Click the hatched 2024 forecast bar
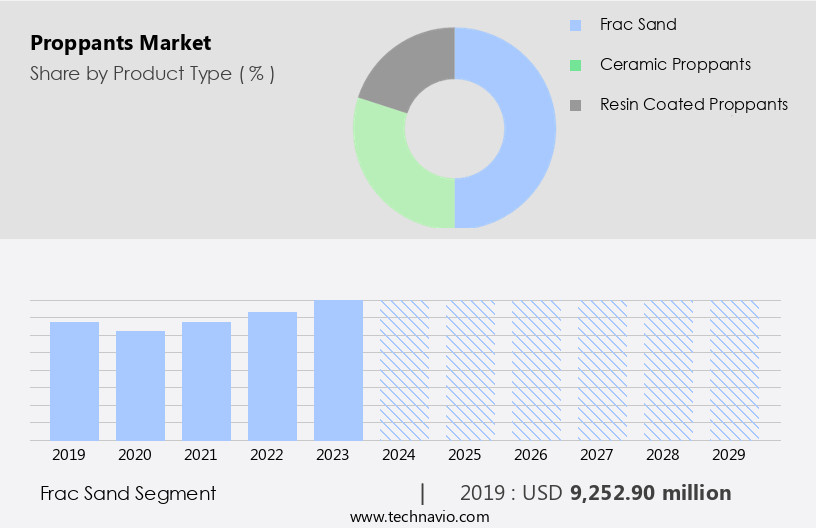The width and height of the screenshot is (816, 528). point(405,370)
